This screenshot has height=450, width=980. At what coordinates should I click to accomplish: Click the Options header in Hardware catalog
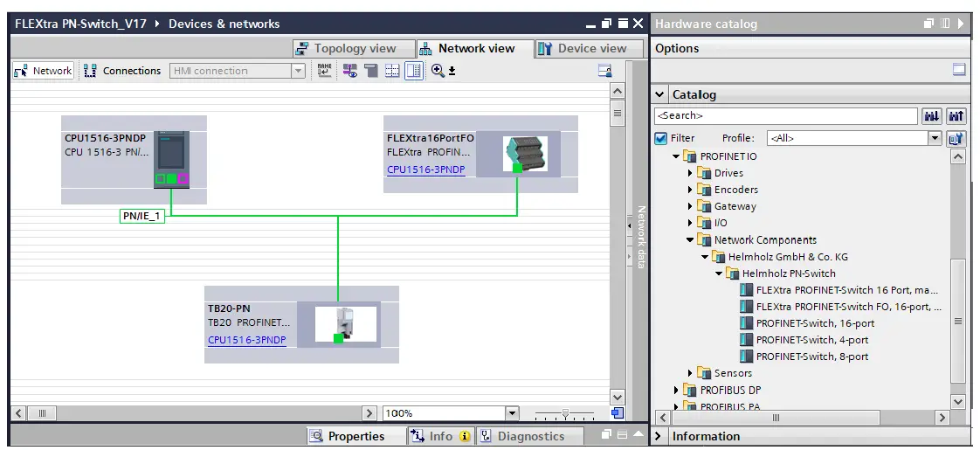pos(677,48)
